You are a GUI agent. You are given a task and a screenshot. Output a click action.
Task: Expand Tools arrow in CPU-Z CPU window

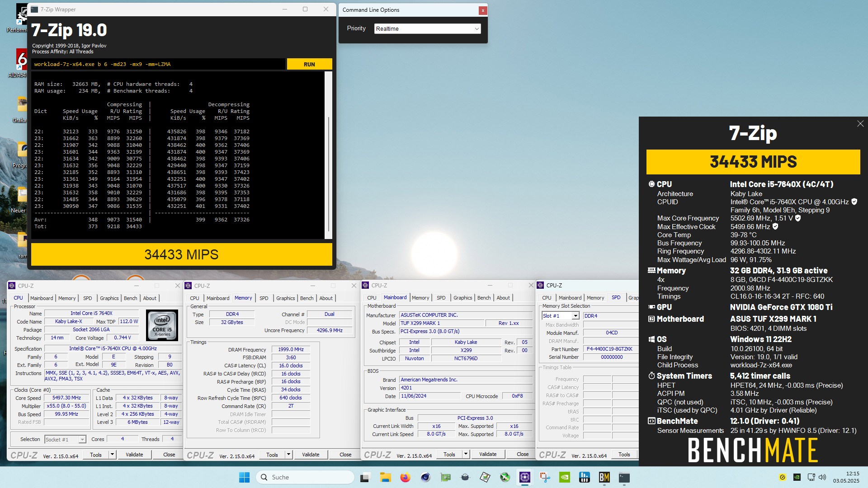112,455
